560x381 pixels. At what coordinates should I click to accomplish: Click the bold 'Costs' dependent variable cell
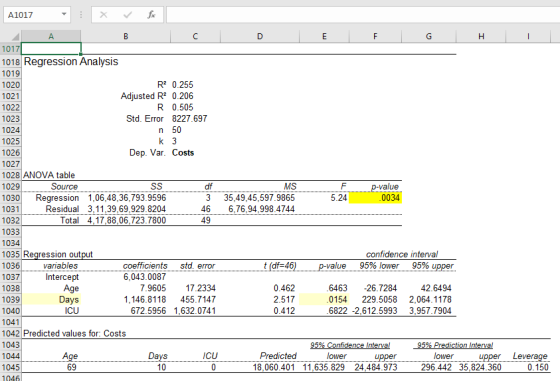click(183, 153)
